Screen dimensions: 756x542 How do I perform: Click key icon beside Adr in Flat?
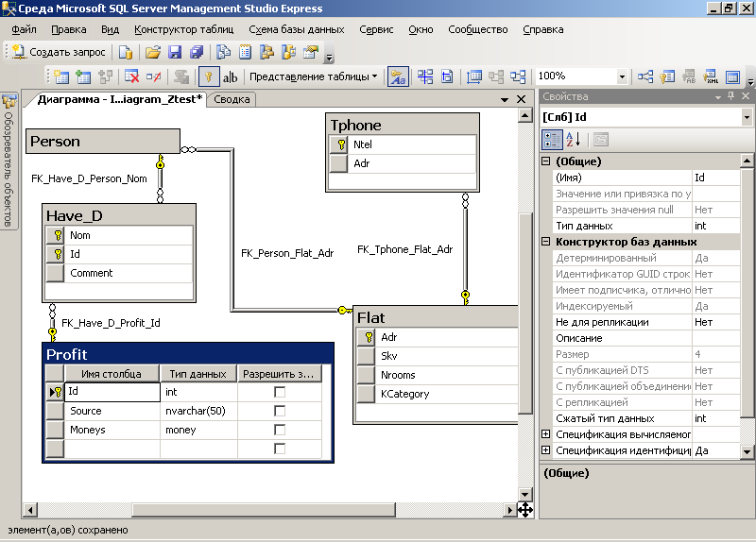point(369,337)
